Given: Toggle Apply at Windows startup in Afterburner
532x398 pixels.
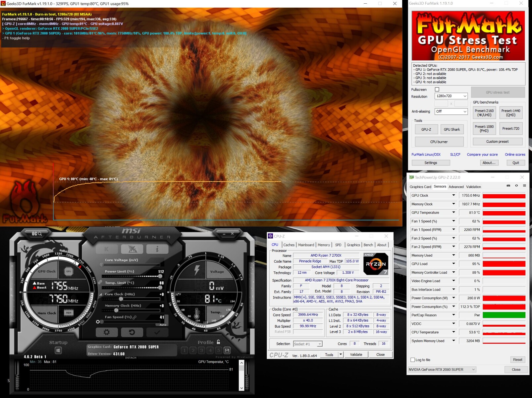Looking at the screenshot, I should point(58,350).
